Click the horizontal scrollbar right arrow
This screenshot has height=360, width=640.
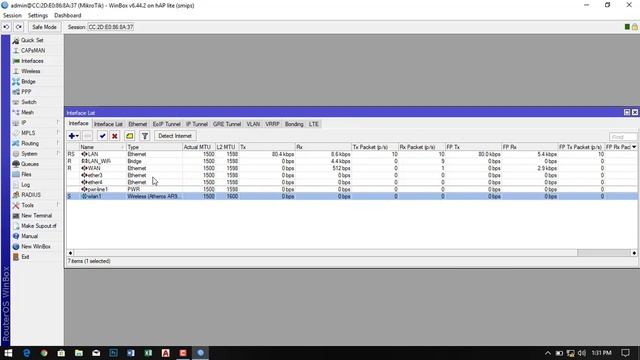pyautogui.click(x=634, y=253)
